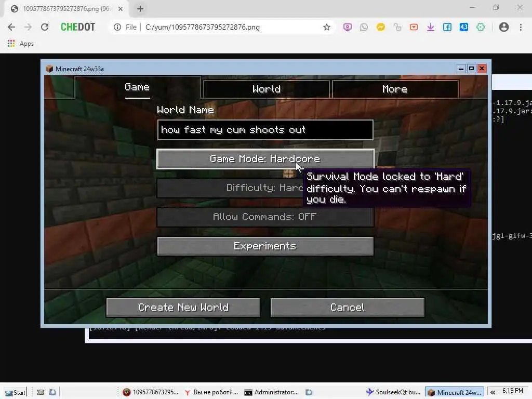The height and width of the screenshot is (399, 532).
Task: Open the green gear extension icon
Action: (481, 27)
